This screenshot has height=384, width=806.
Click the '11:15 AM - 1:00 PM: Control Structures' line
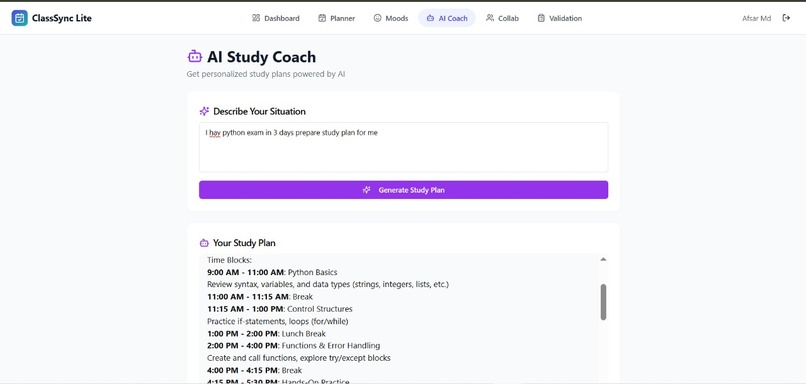[280, 309]
